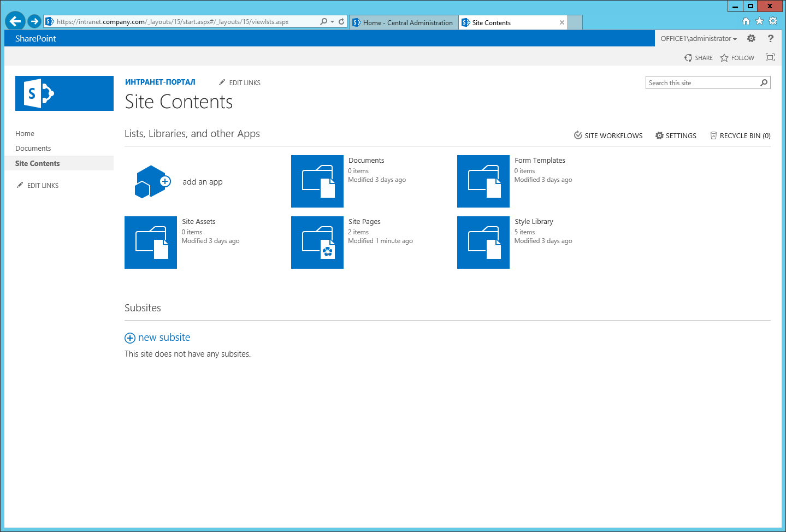The image size is (786, 532).
Task: Click the add an app link
Action: point(203,182)
